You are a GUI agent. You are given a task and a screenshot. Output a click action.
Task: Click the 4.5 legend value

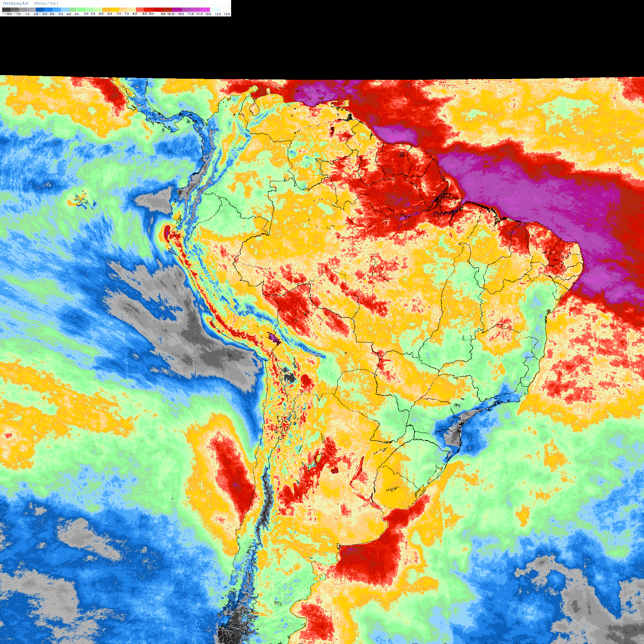[x=77, y=14]
